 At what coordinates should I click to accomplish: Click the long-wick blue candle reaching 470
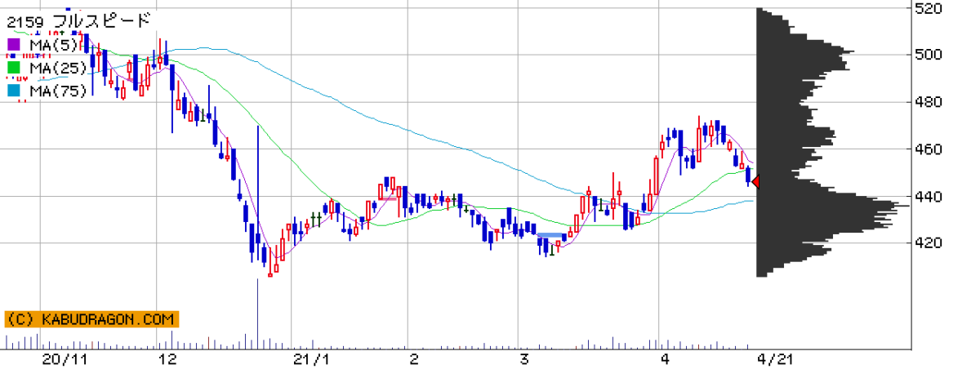(258, 193)
